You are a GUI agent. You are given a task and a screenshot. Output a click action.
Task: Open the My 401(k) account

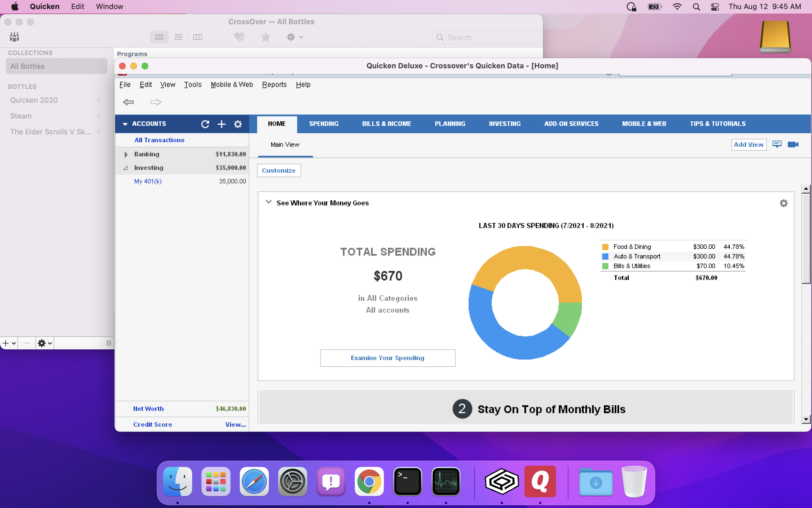click(148, 181)
